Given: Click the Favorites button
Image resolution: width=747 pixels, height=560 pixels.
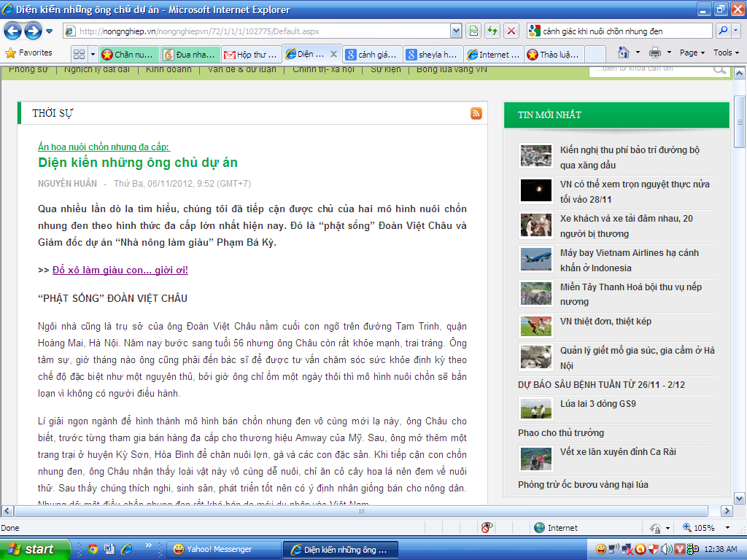Looking at the screenshot, I should (29, 52).
